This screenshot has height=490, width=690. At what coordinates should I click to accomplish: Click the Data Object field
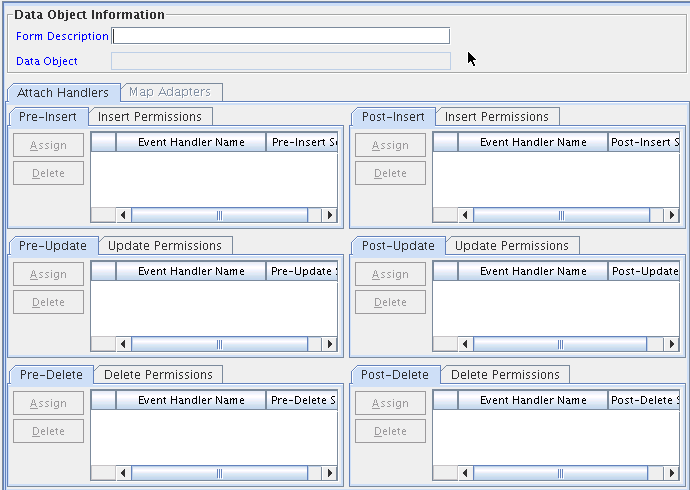[x=281, y=61]
